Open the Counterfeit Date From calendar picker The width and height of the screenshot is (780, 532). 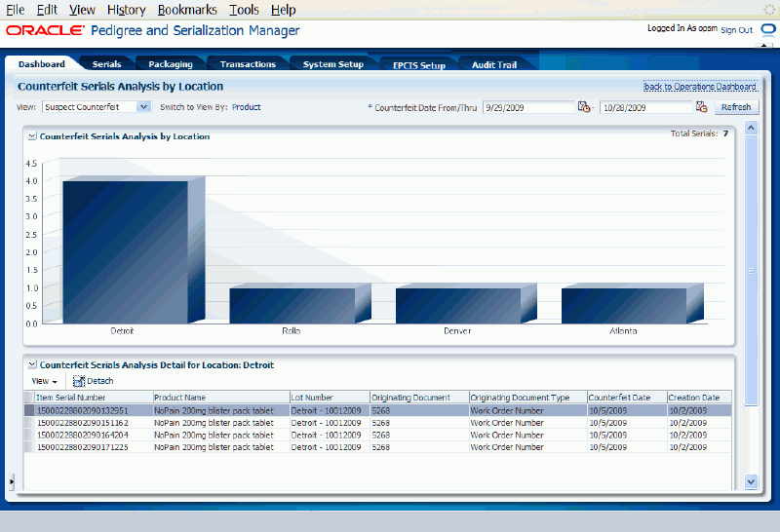[583, 107]
